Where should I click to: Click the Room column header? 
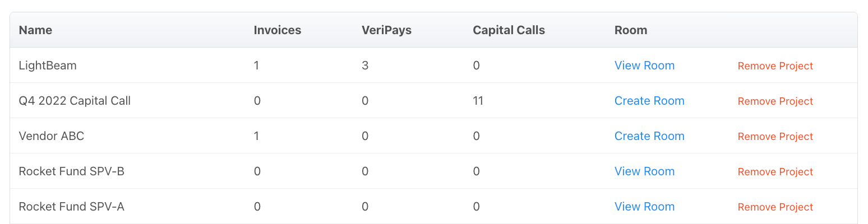(630, 30)
